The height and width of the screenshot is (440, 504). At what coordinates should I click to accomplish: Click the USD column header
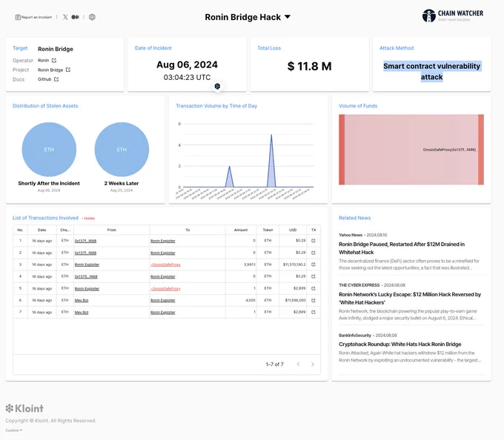pos(293,230)
